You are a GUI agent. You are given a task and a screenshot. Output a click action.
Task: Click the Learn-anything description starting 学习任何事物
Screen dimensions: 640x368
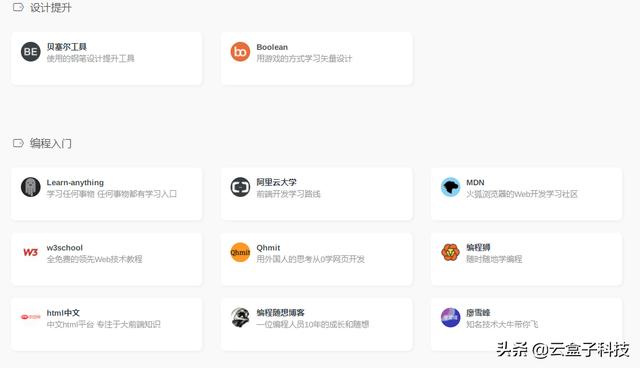[112, 194]
